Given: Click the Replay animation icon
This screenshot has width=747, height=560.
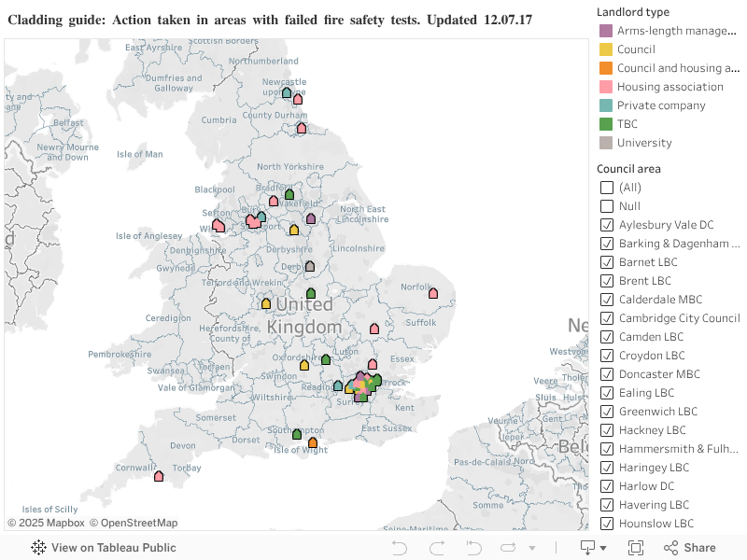Looking at the screenshot, I should 507,548.
